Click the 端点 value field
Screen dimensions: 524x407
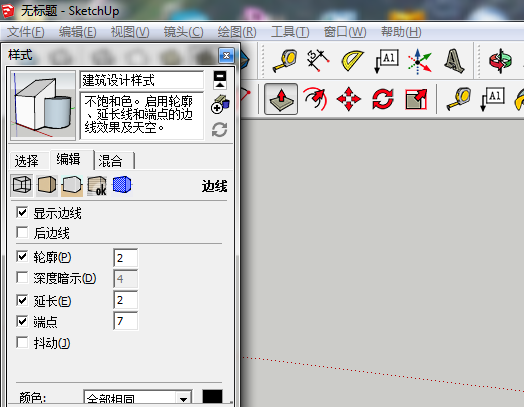pos(126,321)
